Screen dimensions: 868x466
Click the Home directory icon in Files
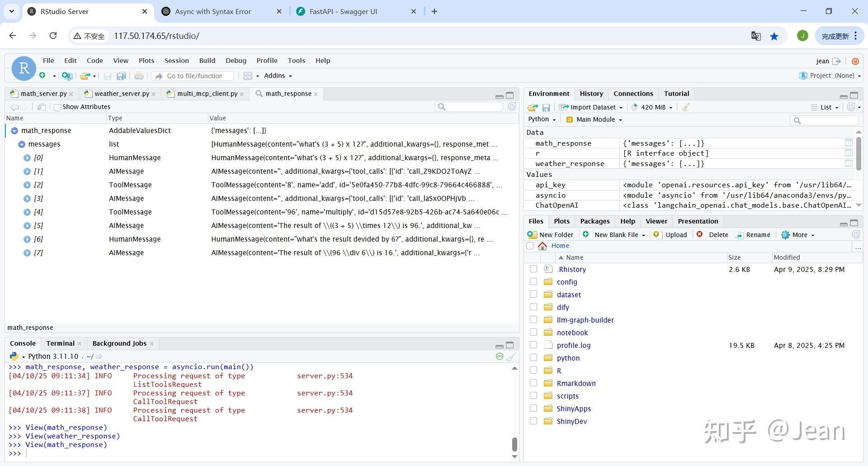542,246
